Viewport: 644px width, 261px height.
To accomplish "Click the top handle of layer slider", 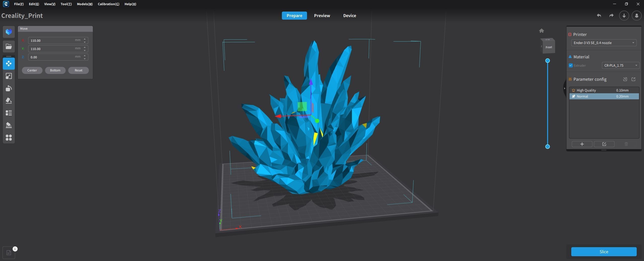I will [547, 61].
